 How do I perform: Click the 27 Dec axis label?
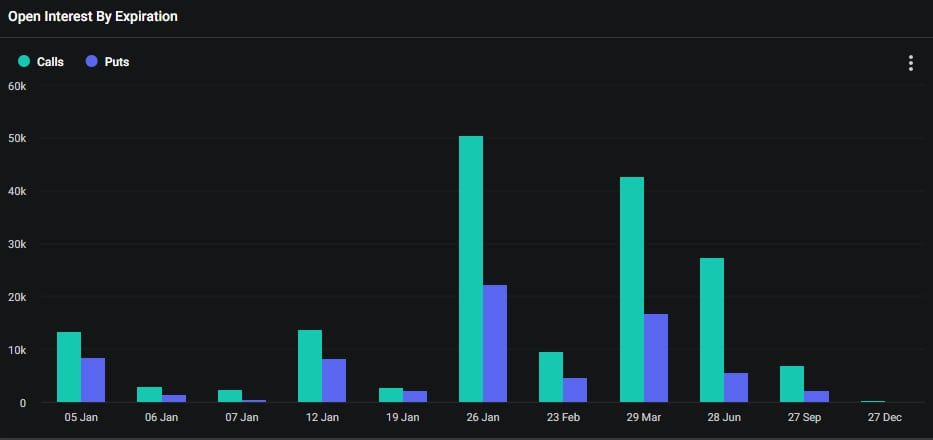point(884,417)
